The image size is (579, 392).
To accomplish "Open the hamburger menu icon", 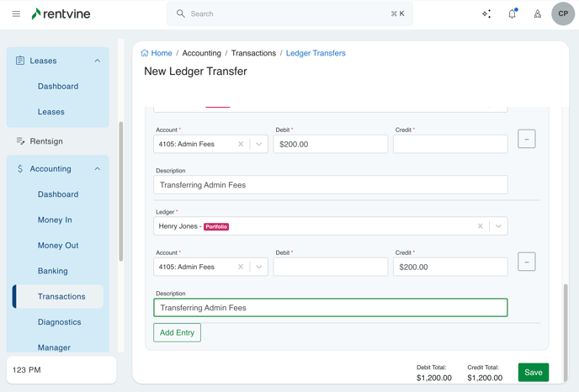I will (x=16, y=13).
